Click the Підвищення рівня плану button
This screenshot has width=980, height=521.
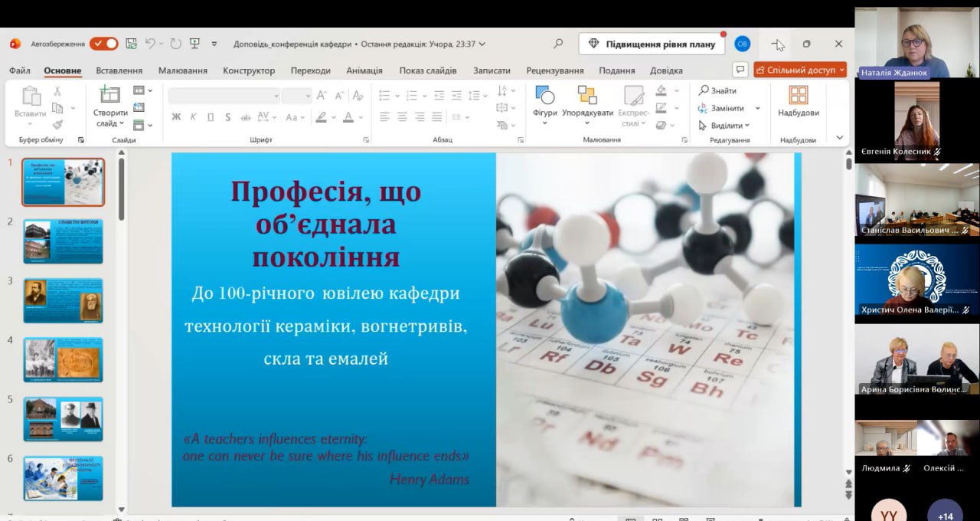651,44
